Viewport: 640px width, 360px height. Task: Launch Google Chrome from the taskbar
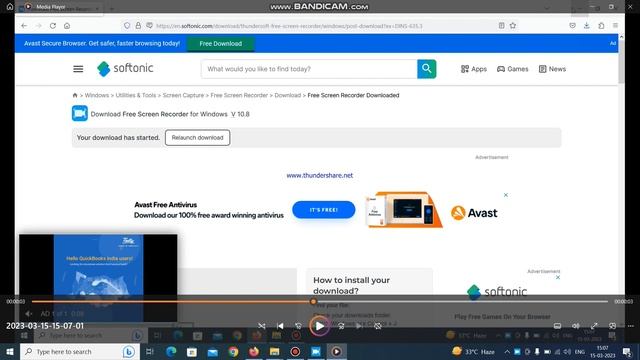[233, 351]
